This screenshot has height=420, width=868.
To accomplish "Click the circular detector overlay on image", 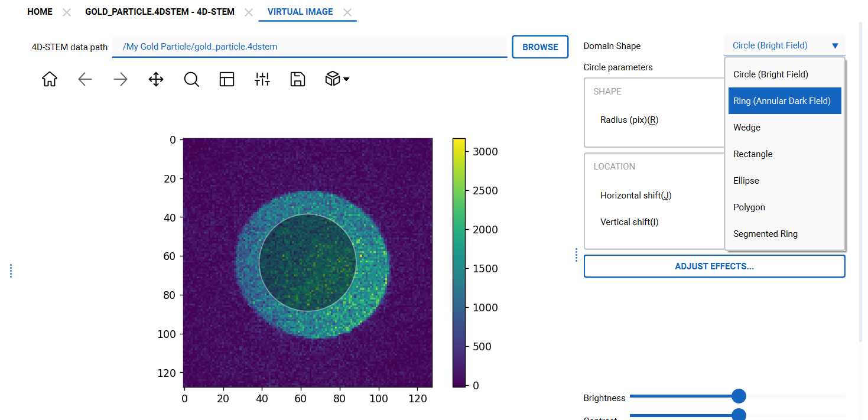I will [308, 262].
